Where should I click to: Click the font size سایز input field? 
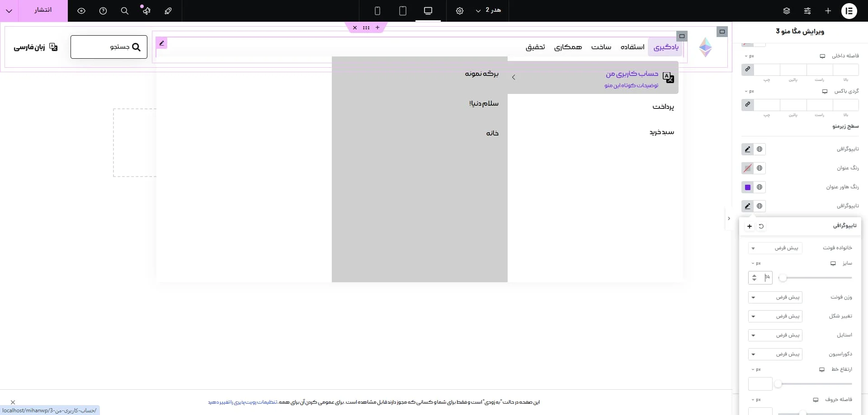pyautogui.click(x=766, y=277)
